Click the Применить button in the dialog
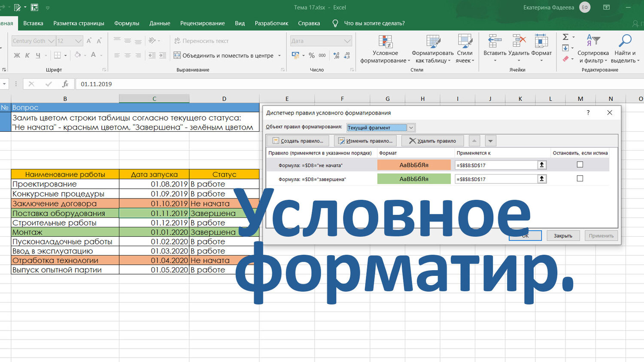 (x=601, y=235)
